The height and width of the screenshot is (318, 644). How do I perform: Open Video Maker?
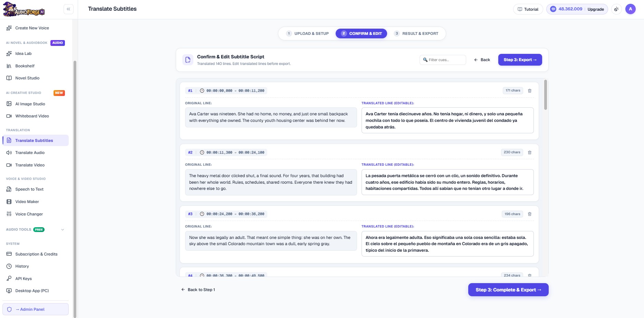(x=36, y=202)
